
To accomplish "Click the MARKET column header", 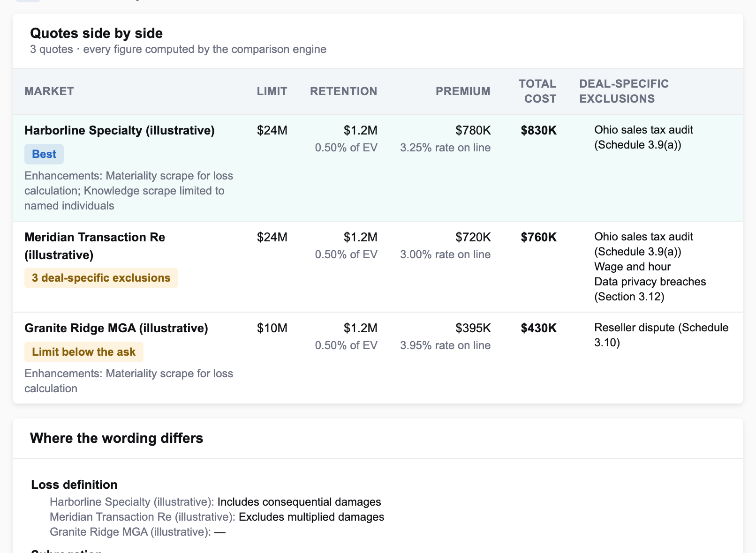I will 49,91.
